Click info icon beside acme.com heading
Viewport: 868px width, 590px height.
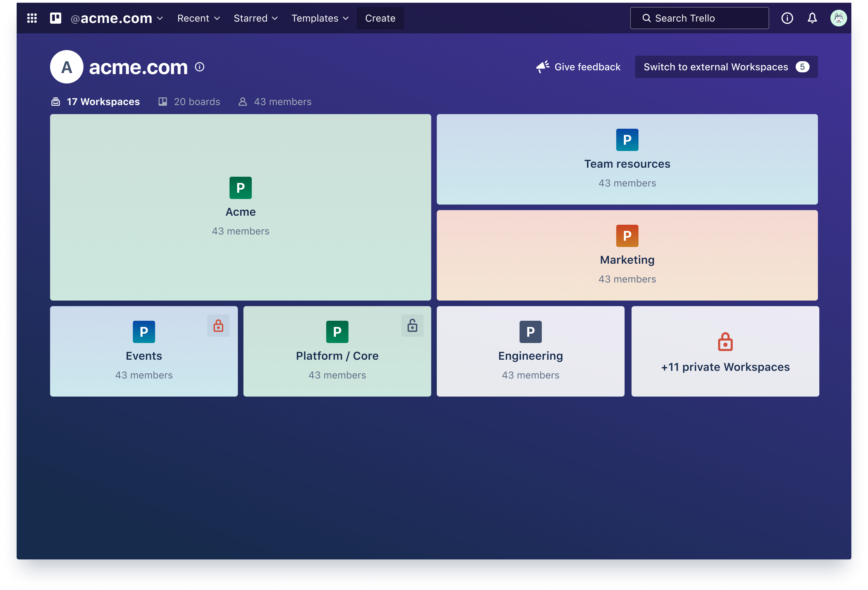(200, 67)
